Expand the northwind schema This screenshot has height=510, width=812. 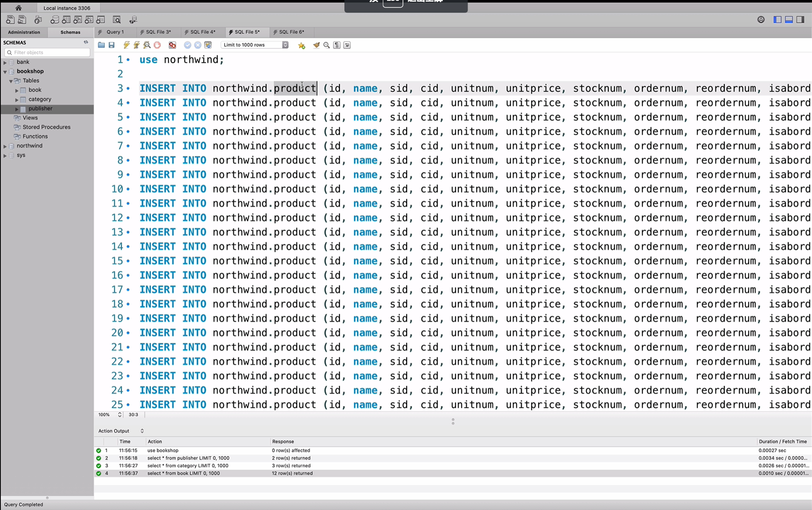coord(5,146)
